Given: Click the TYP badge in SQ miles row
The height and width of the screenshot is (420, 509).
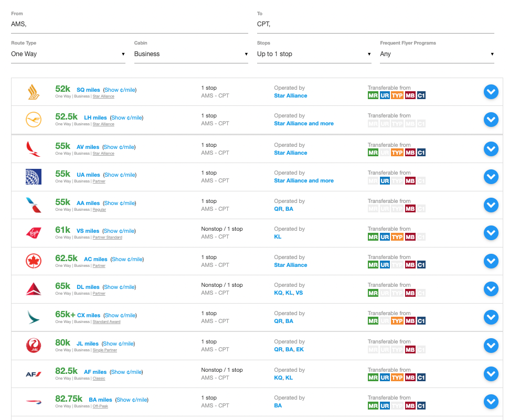Looking at the screenshot, I should point(397,95).
